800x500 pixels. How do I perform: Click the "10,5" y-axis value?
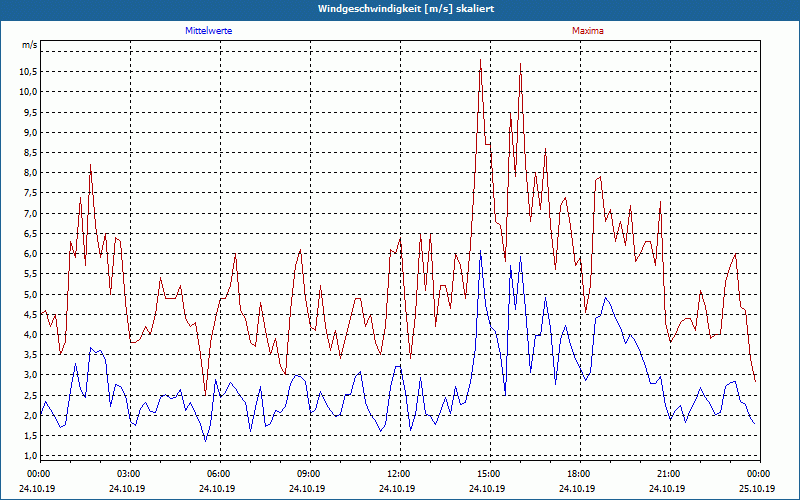coord(28,72)
